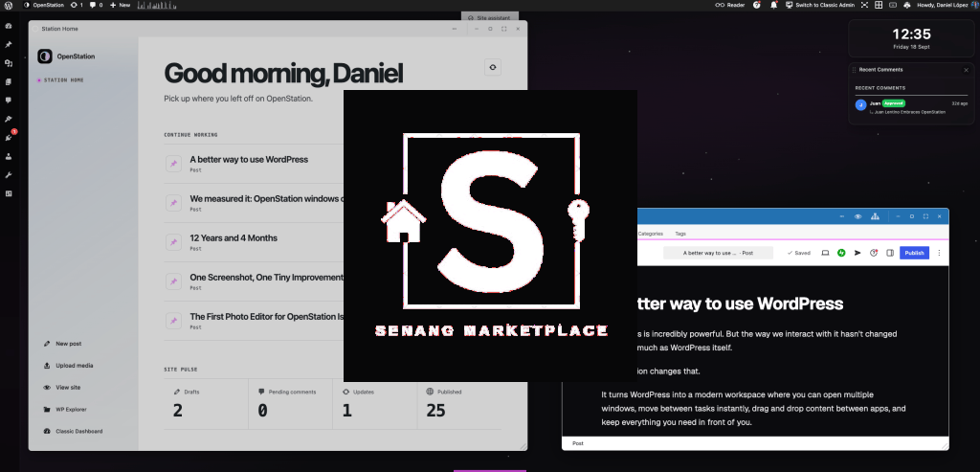This screenshot has height=472, width=980.
Task: Open the Classic Dashboard link
Action: point(73,432)
